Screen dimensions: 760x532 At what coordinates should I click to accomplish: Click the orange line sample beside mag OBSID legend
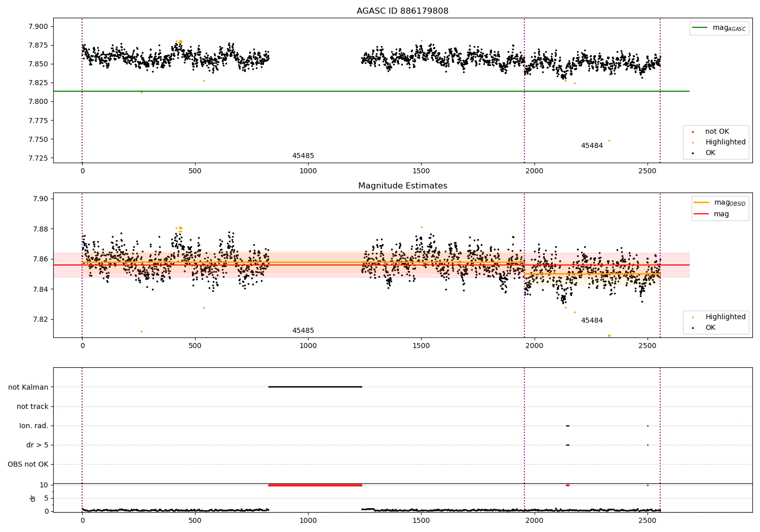click(x=702, y=202)
